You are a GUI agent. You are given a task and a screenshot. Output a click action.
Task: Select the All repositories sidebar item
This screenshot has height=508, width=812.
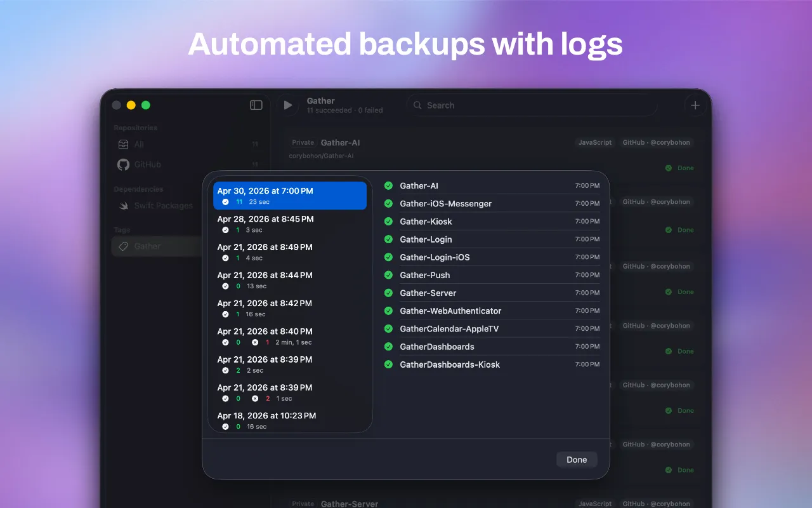pos(188,144)
